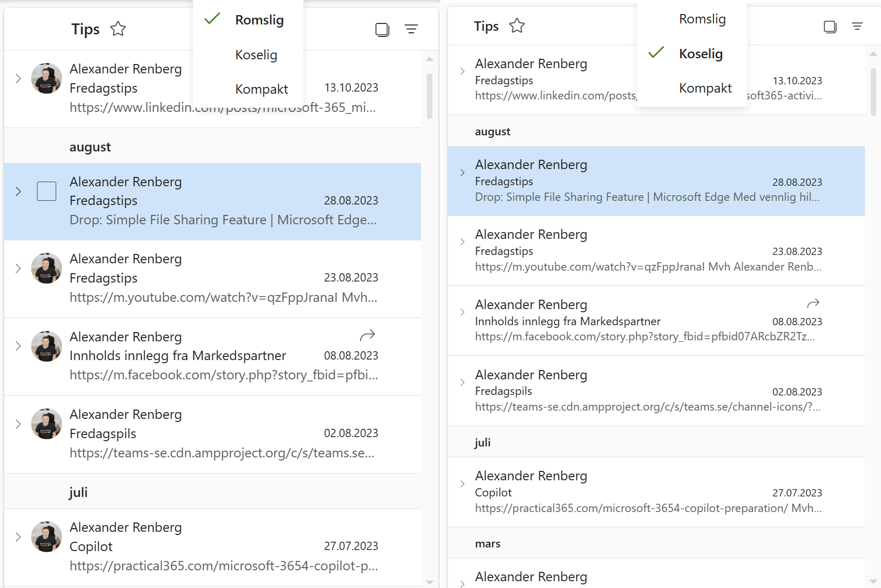The height and width of the screenshot is (588, 881).
Task: Expand the Fredagstips 23.08.2023 conversation
Action: point(18,268)
